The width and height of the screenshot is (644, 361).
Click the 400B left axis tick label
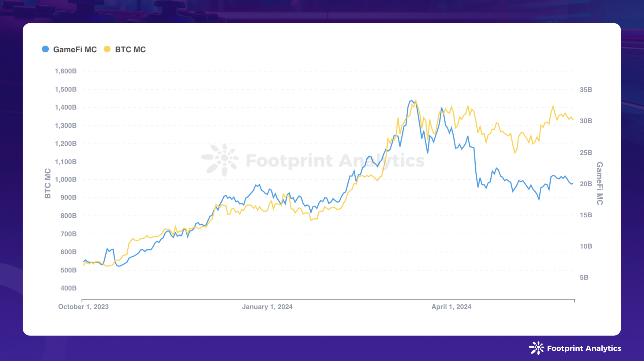coord(69,288)
